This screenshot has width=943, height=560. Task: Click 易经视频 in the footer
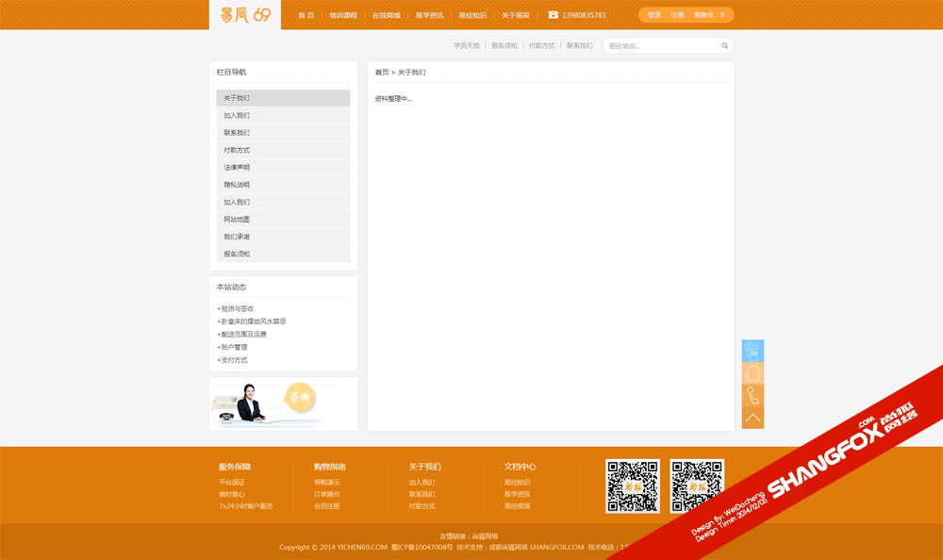pos(517,506)
